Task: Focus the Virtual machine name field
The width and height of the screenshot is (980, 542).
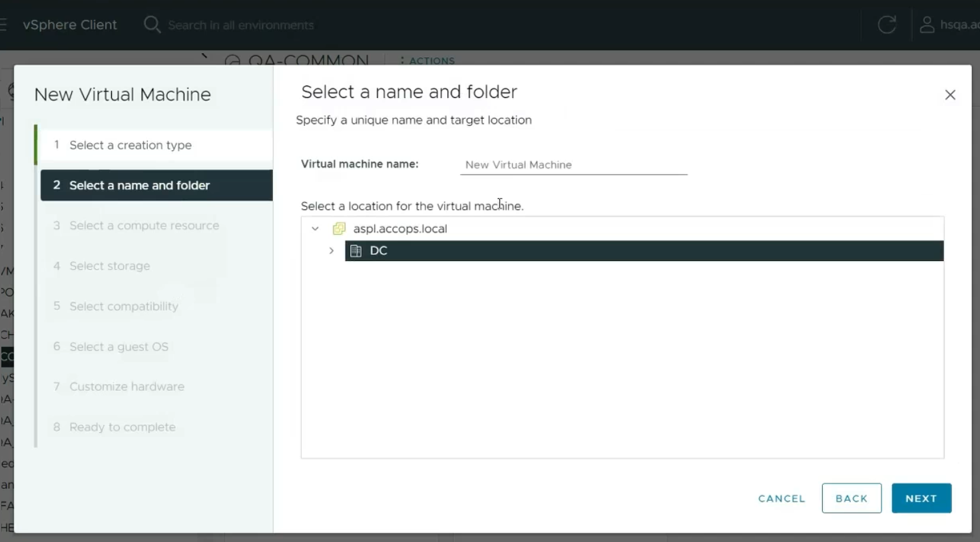Action: [573, 164]
